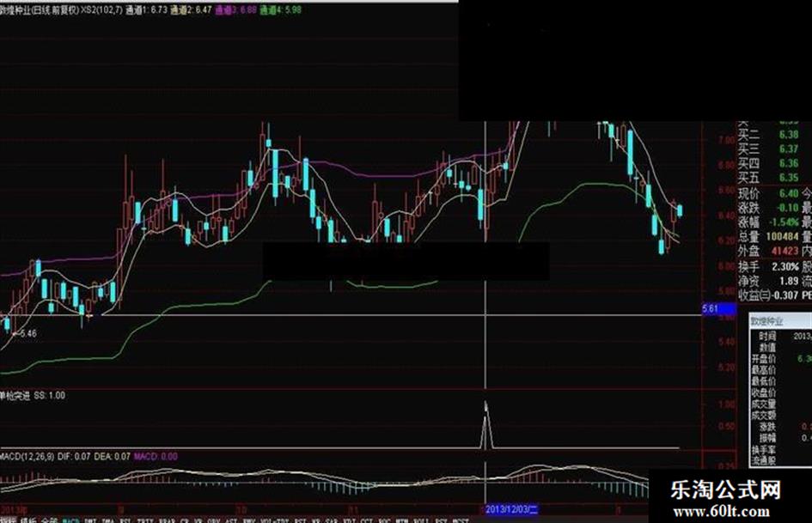Viewport: 812px width, 523px height.
Task: Click the 外盘 value 41423
Action: pyautogui.click(x=785, y=251)
